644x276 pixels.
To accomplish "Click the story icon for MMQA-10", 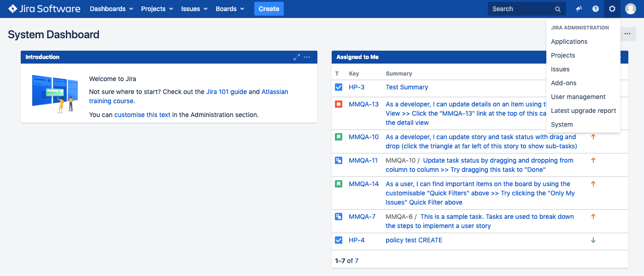I will click(339, 137).
